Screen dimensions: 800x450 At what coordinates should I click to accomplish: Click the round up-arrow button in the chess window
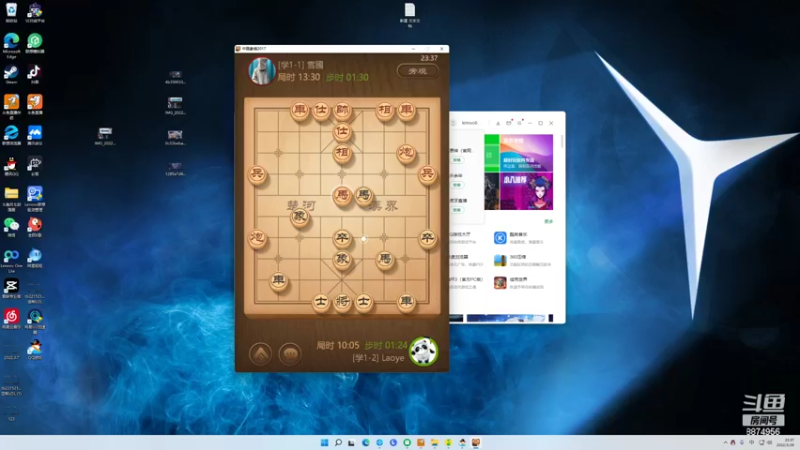click(x=260, y=354)
